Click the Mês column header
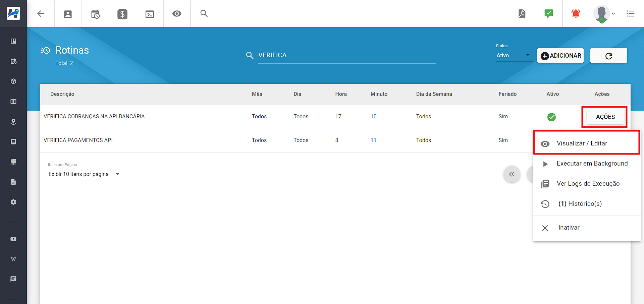The image size is (644, 304). [x=257, y=94]
